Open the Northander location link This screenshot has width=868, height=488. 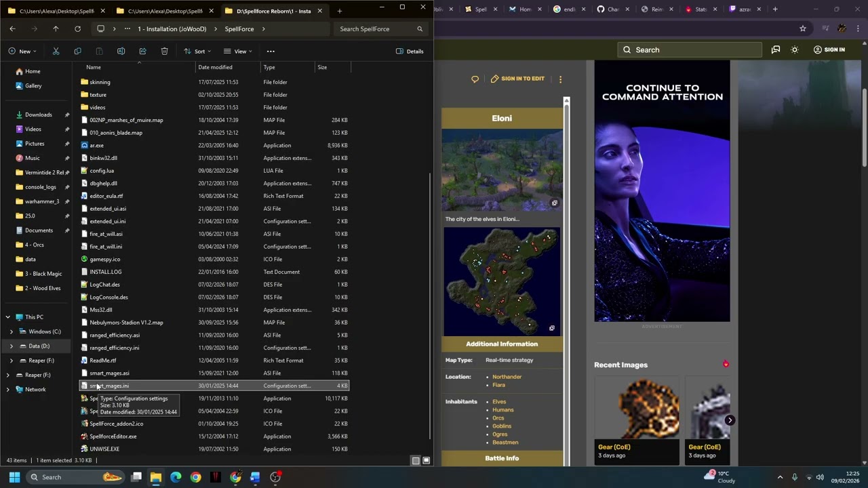(507, 377)
